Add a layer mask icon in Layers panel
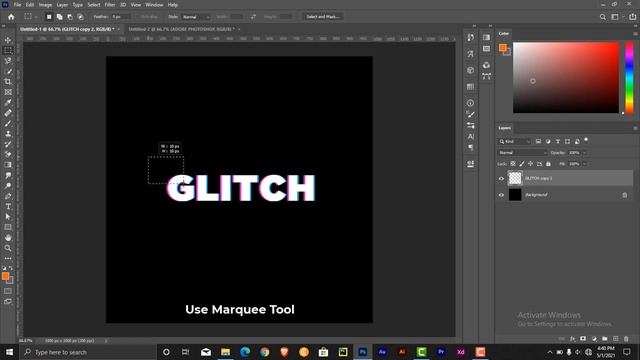This screenshot has width=640, height=360. pyautogui.click(x=583, y=339)
